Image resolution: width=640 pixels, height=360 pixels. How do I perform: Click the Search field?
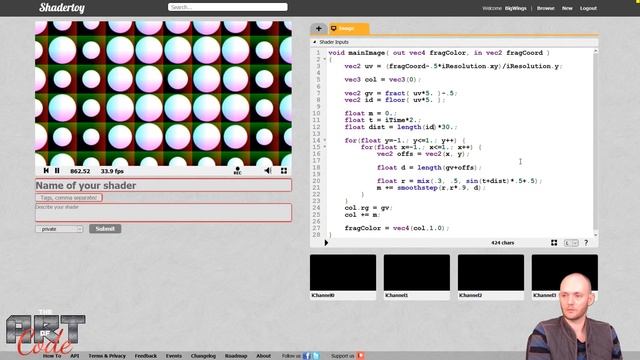227,7
